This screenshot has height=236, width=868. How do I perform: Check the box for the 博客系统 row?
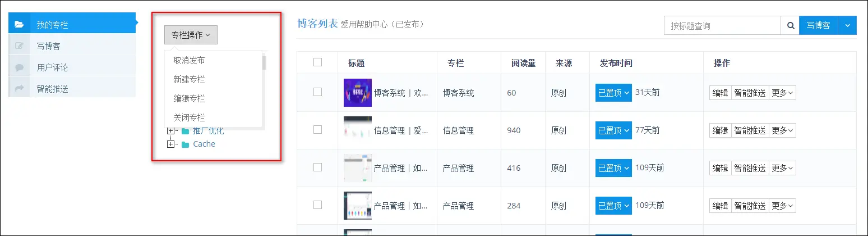coord(317,92)
